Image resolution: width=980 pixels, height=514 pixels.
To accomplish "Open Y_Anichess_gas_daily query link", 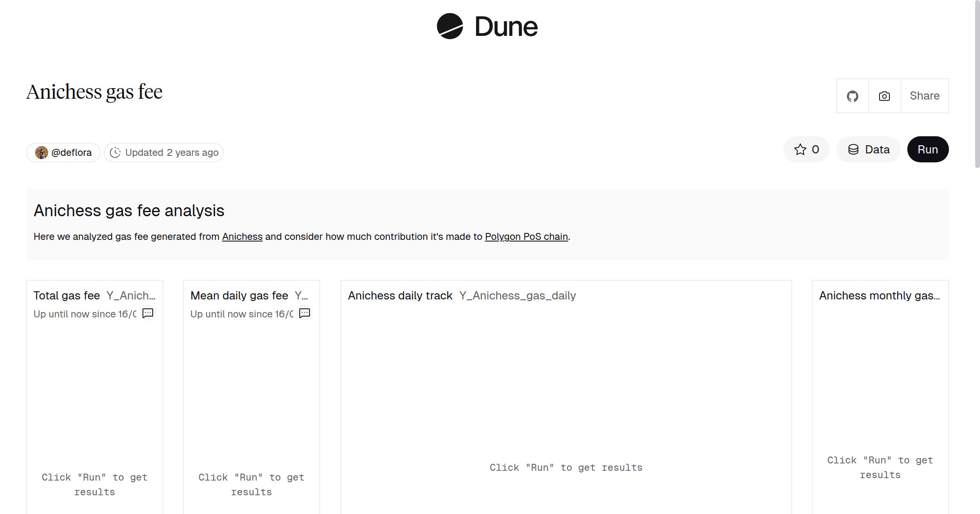I will point(517,295).
